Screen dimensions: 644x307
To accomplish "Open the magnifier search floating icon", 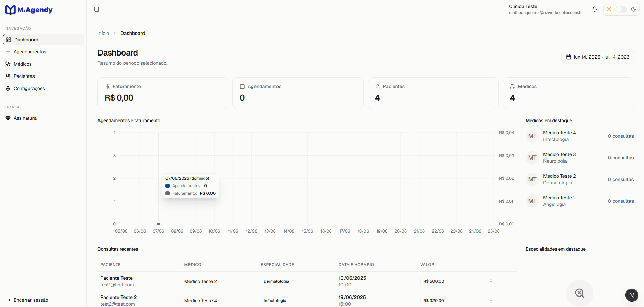I will coord(580,293).
